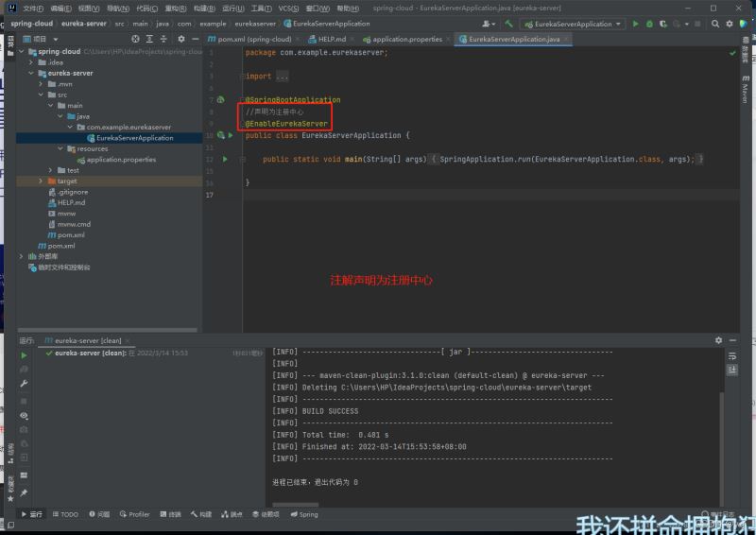Click run gutter arrow beside main method
This screenshot has height=535, width=756.
(225, 160)
